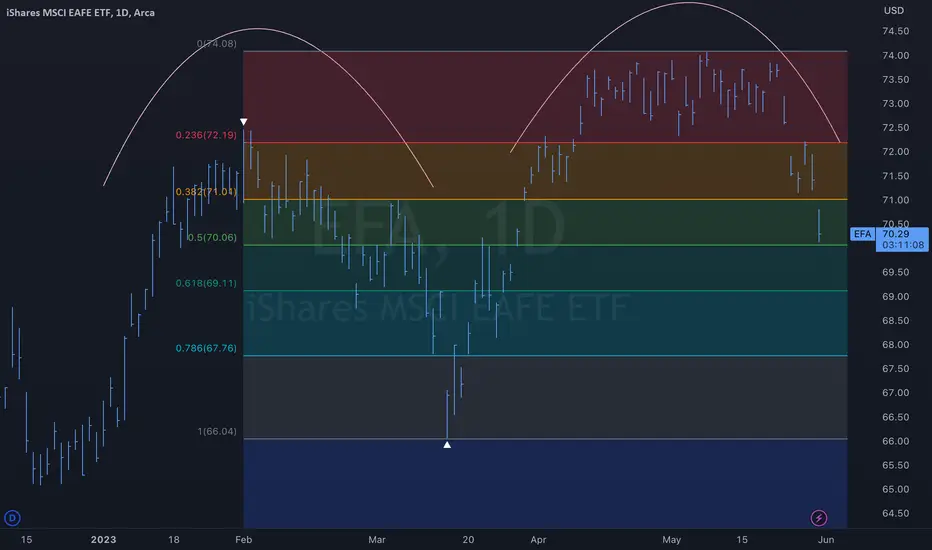The height and width of the screenshot is (550, 932).
Task: Click the 0.786(67.76) Fibonacci label
Action: tap(206, 348)
